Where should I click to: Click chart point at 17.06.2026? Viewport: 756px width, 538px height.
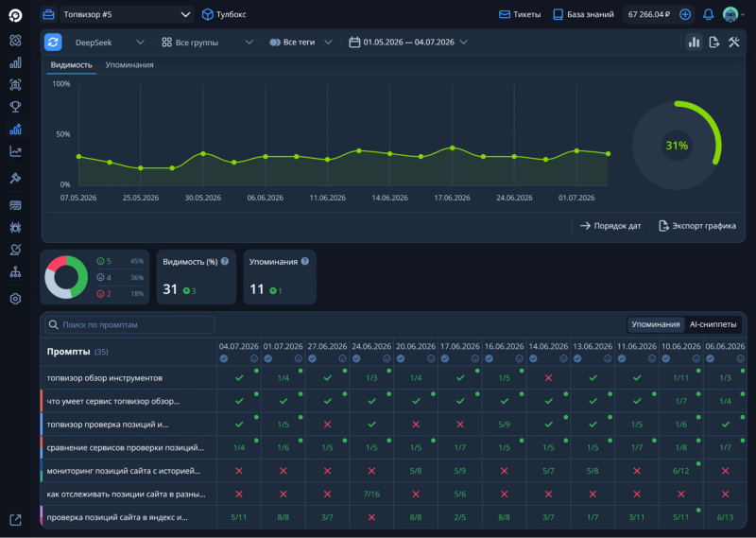[453, 148]
